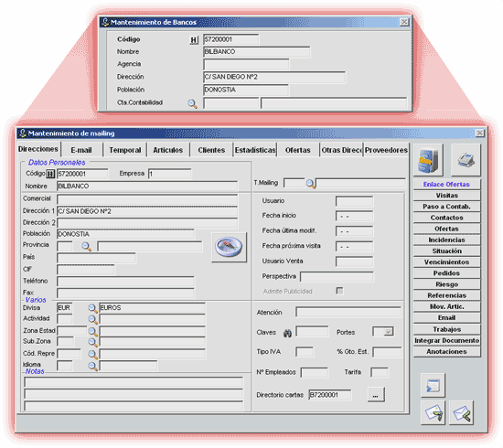This screenshot has height=448, width=503.
Task: Click the ... browse button next to Directorio cartas
Action: [376, 395]
